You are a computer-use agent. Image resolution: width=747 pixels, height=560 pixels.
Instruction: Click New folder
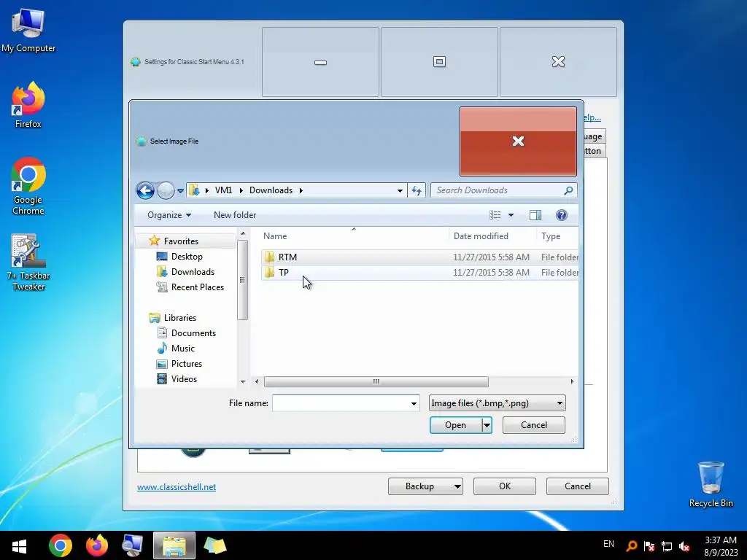click(235, 215)
